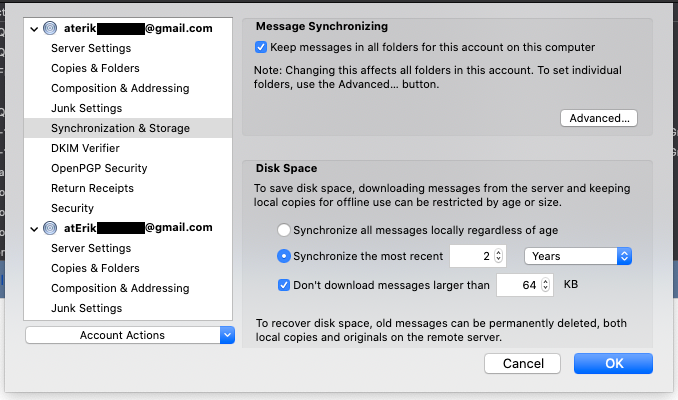The width and height of the screenshot is (678, 400).
Task: Open Server Settings under first aterik account
Action: 91,48
